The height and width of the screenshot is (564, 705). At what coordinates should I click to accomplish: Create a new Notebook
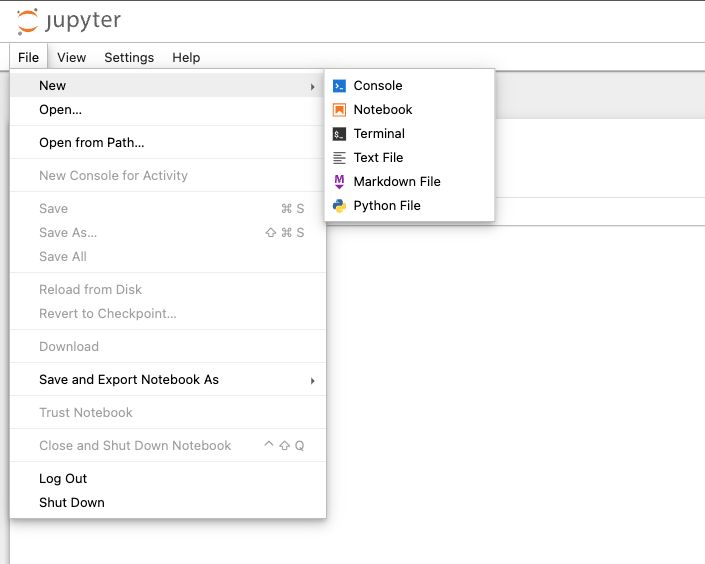(409, 110)
